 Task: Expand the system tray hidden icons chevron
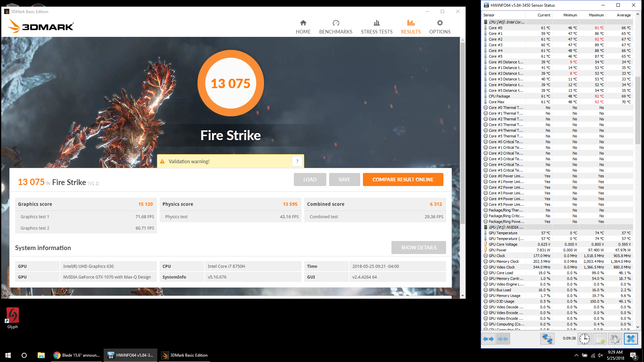(576, 355)
